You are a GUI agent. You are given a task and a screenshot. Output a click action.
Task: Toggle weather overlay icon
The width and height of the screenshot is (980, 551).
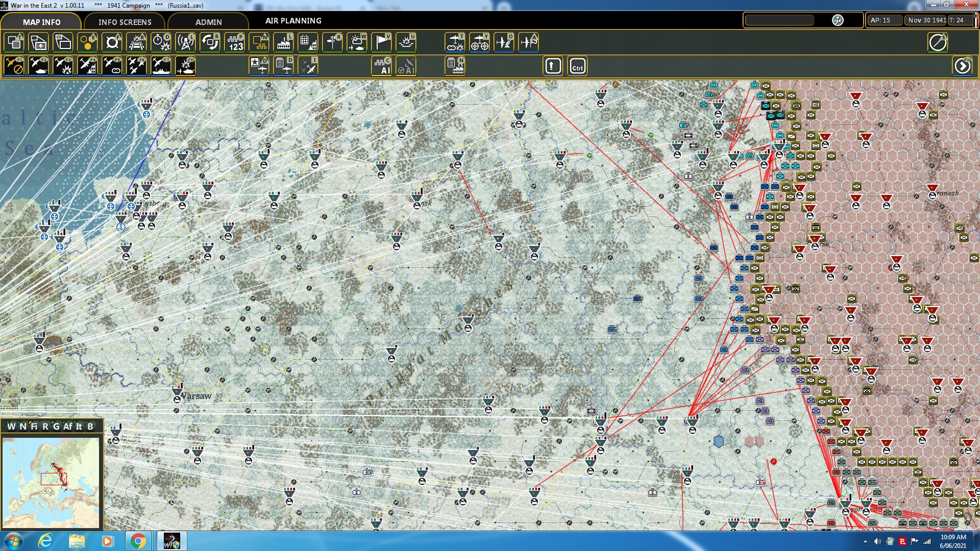pyautogui.click(x=357, y=42)
